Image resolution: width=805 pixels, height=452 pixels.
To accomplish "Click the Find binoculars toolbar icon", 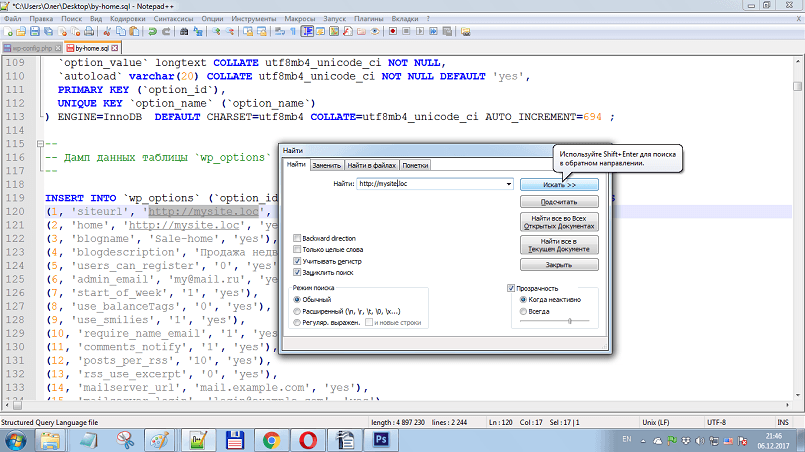I will pos(185,32).
